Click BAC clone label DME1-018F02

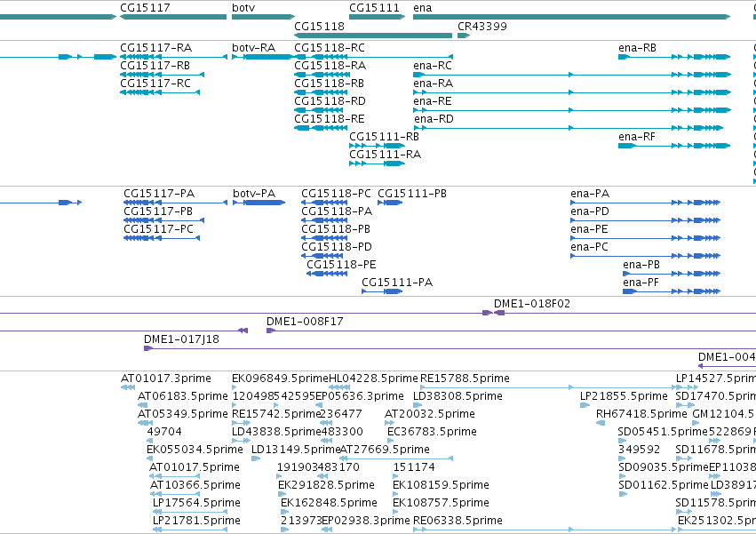pos(532,304)
